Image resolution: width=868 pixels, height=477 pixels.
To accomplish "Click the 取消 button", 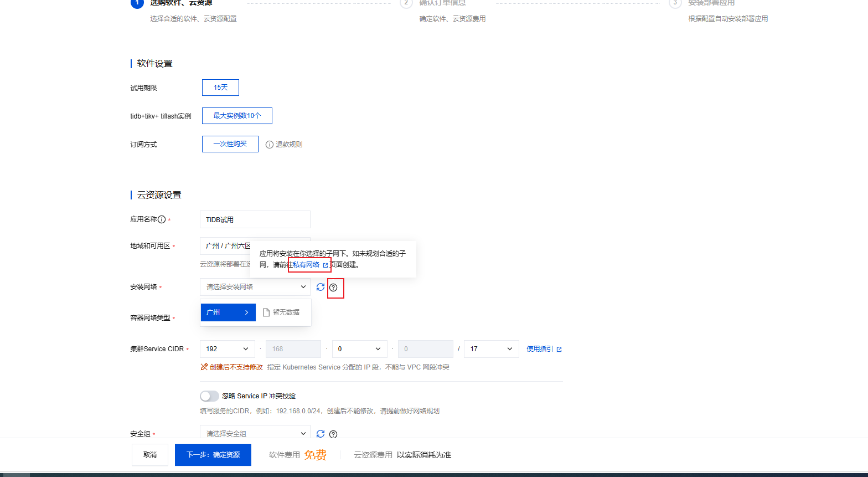I will click(x=149, y=455).
